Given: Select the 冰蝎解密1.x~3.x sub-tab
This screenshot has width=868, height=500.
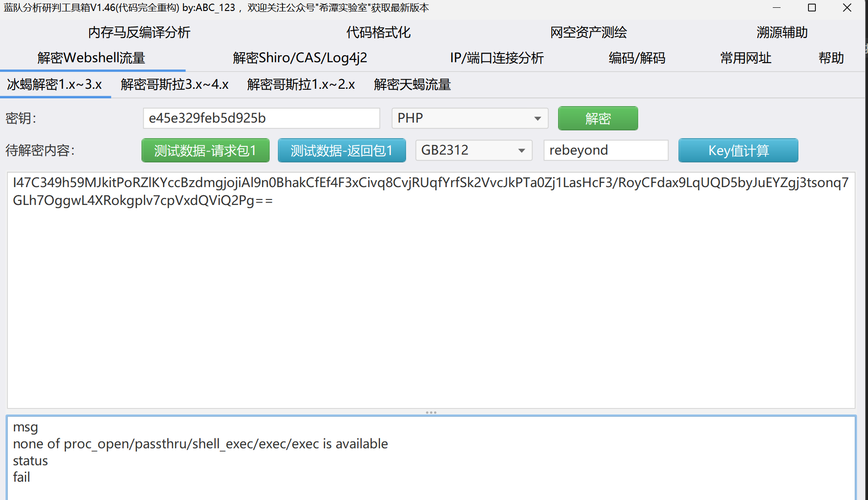Looking at the screenshot, I should click(x=54, y=85).
